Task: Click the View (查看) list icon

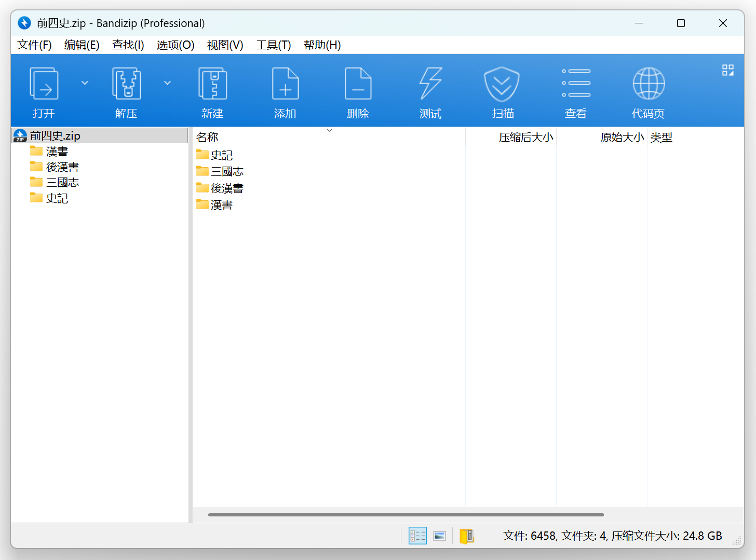Action: point(576,84)
